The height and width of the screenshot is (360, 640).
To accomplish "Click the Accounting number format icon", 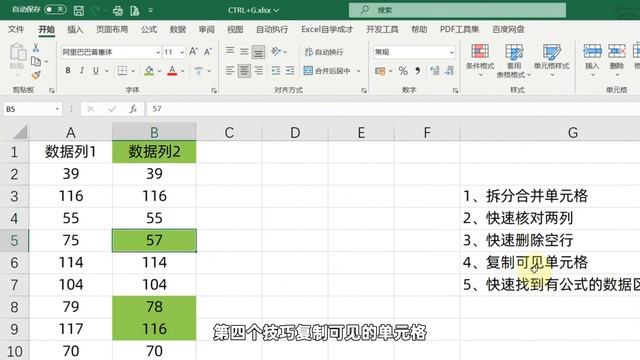I will pos(380,71).
